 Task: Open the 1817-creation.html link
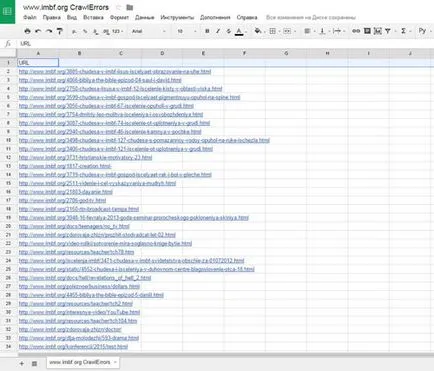(x=65, y=166)
